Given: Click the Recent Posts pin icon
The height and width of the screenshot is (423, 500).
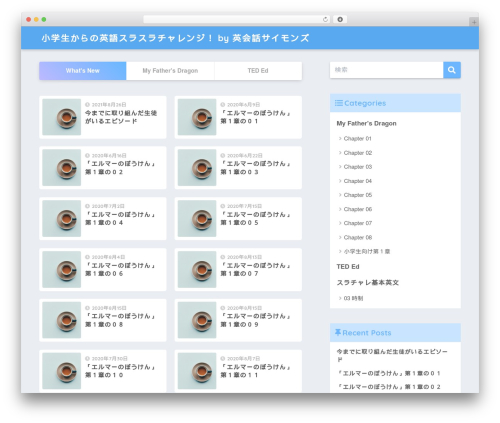Looking at the screenshot, I should coord(338,332).
